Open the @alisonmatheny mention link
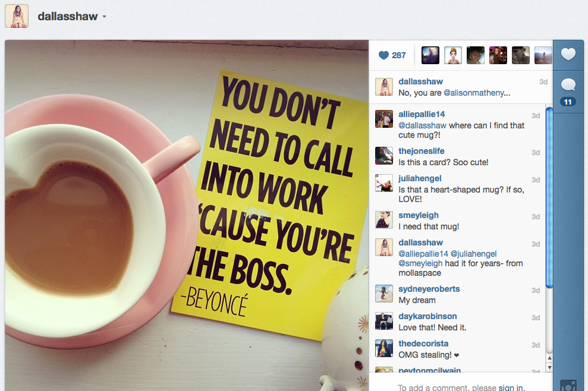 tap(477, 93)
